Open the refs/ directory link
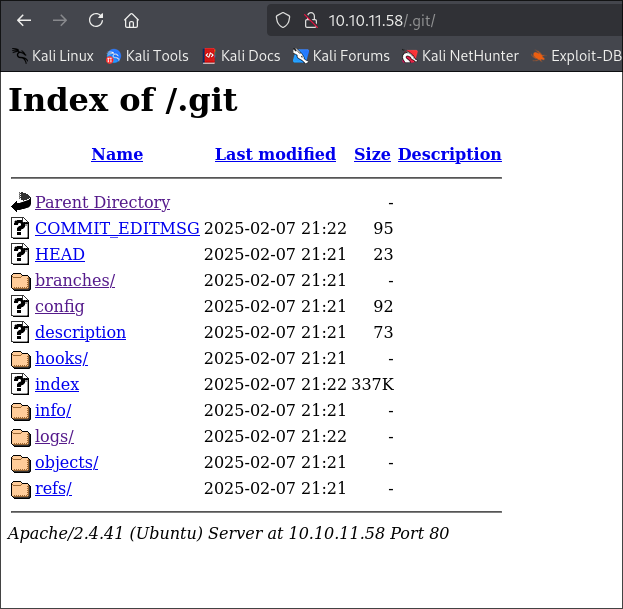 53,488
